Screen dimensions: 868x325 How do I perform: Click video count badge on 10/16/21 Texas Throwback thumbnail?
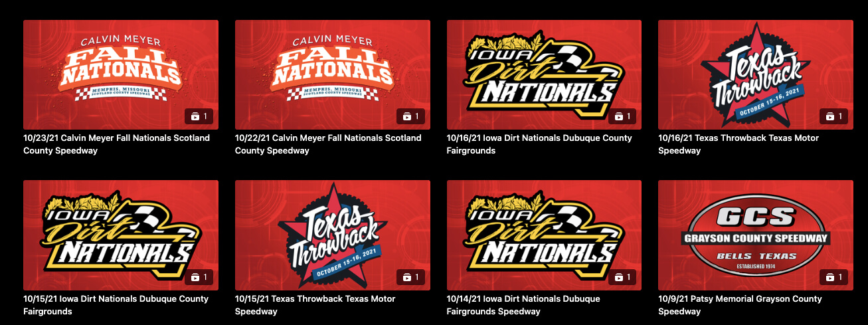[833, 116]
